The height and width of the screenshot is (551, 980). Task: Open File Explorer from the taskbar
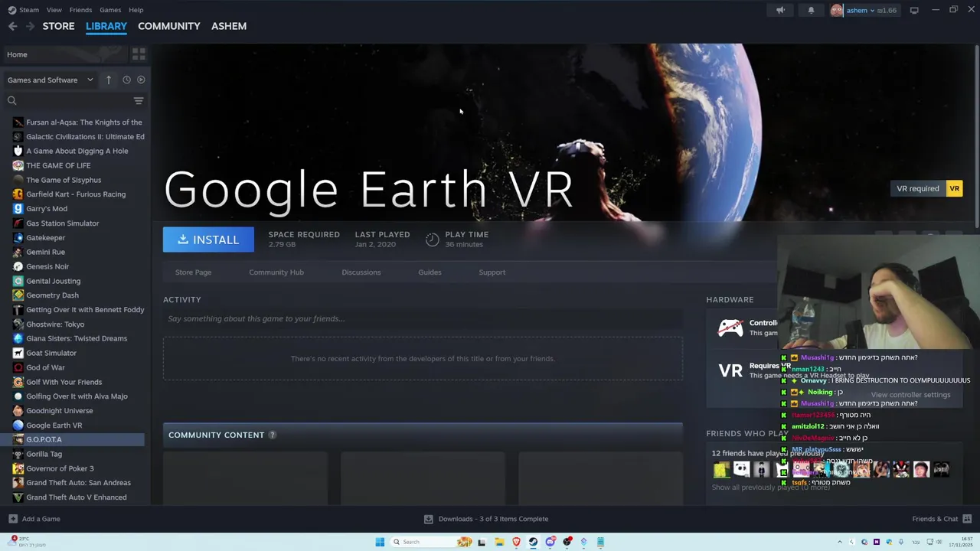tap(499, 542)
